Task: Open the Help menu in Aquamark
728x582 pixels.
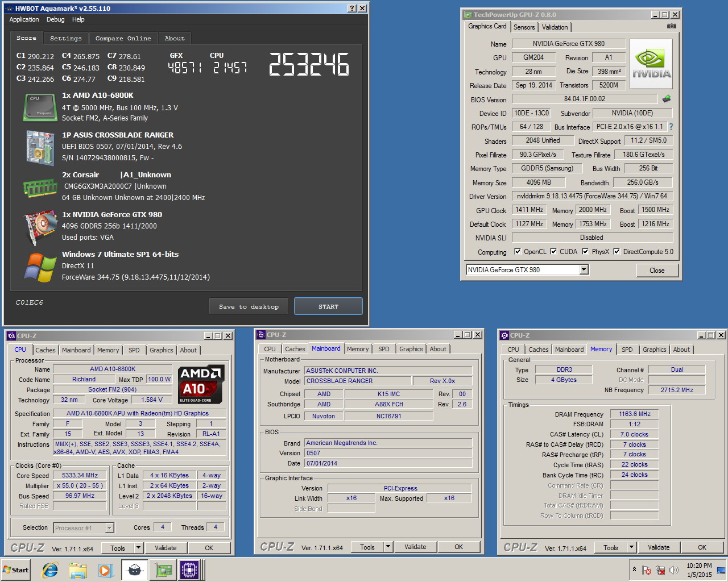Action: coord(78,19)
